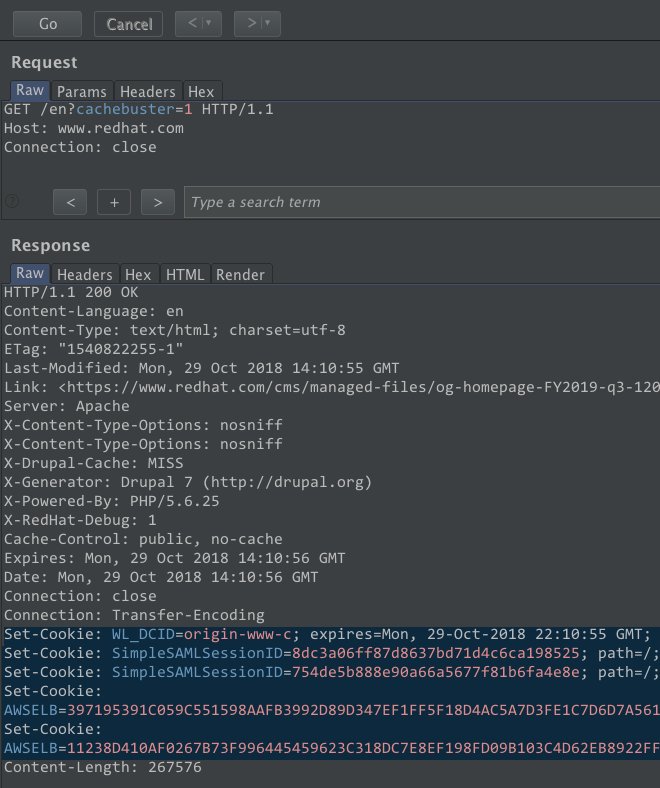
Task: Click the Cancel button
Action: pos(129,24)
